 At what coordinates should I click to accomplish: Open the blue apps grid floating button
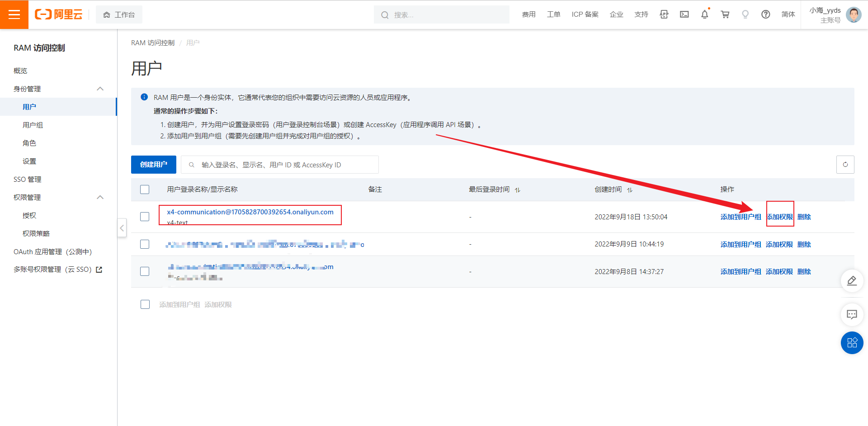[852, 343]
